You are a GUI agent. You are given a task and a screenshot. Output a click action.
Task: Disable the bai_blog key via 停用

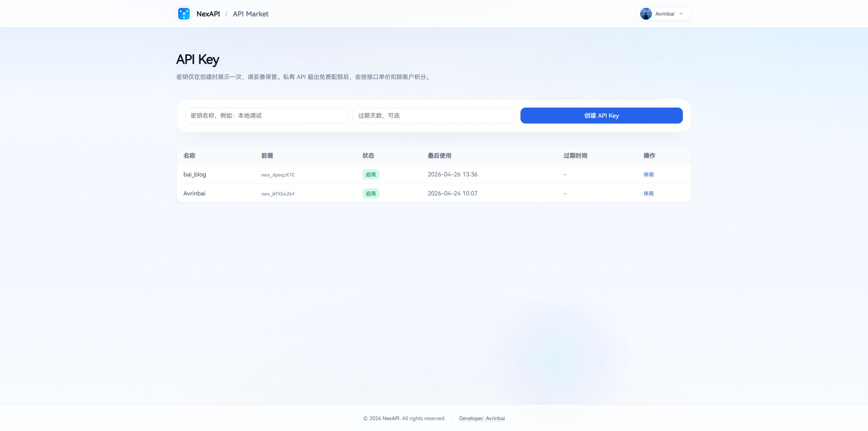(648, 174)
